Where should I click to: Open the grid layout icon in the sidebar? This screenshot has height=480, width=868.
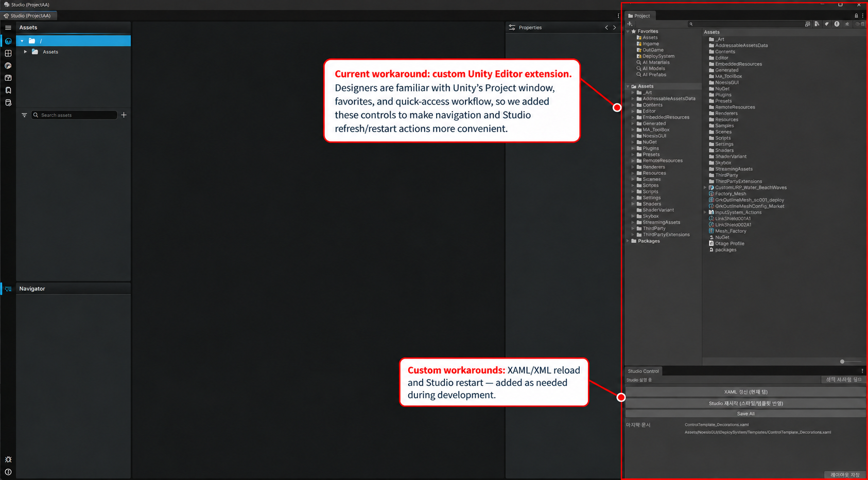coord(8,54)
